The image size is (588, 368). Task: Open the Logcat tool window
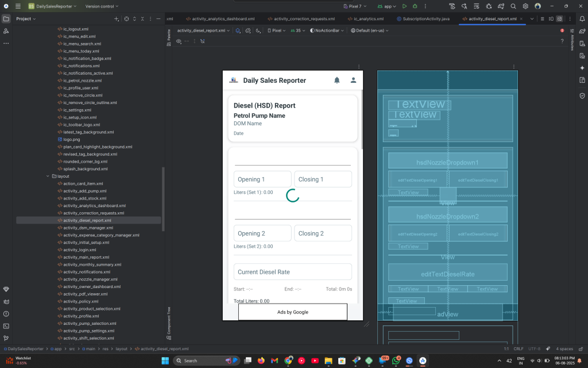pos(6,301)
